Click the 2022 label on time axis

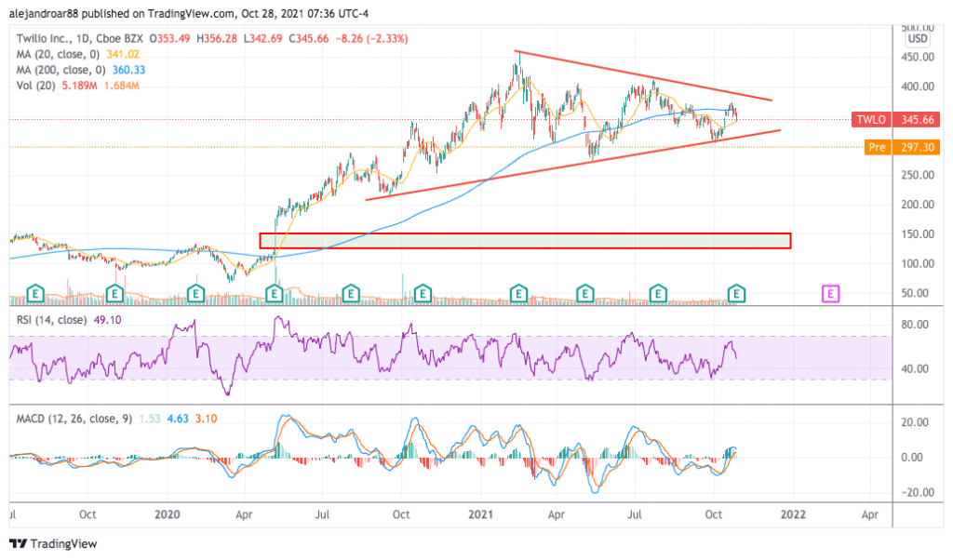coord(793,514)
